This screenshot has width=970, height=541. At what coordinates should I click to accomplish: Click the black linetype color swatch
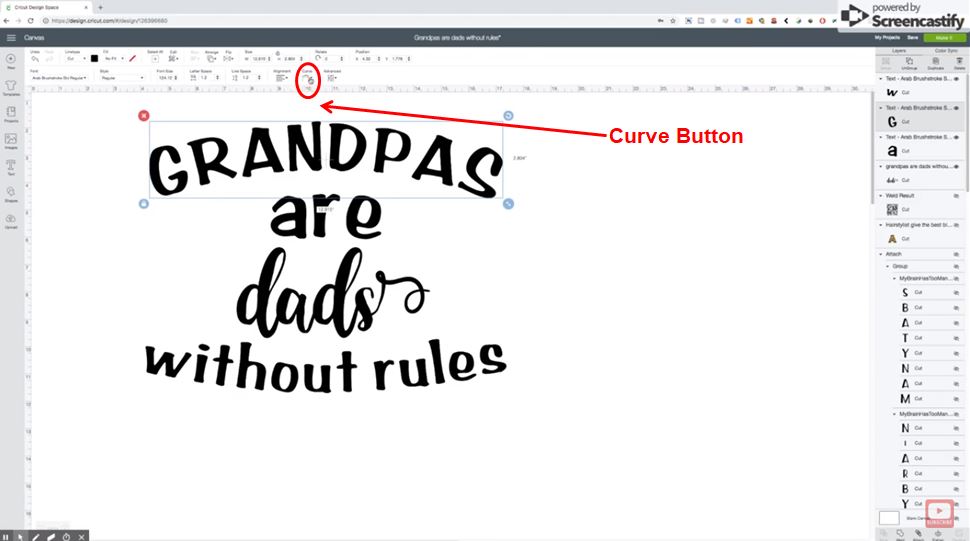[x=94, y=59]
